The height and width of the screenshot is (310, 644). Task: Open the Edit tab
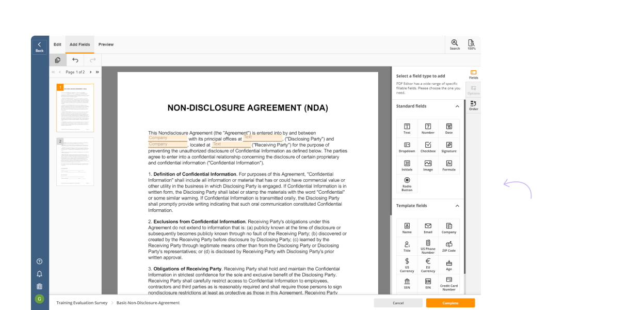click(57, 44)
